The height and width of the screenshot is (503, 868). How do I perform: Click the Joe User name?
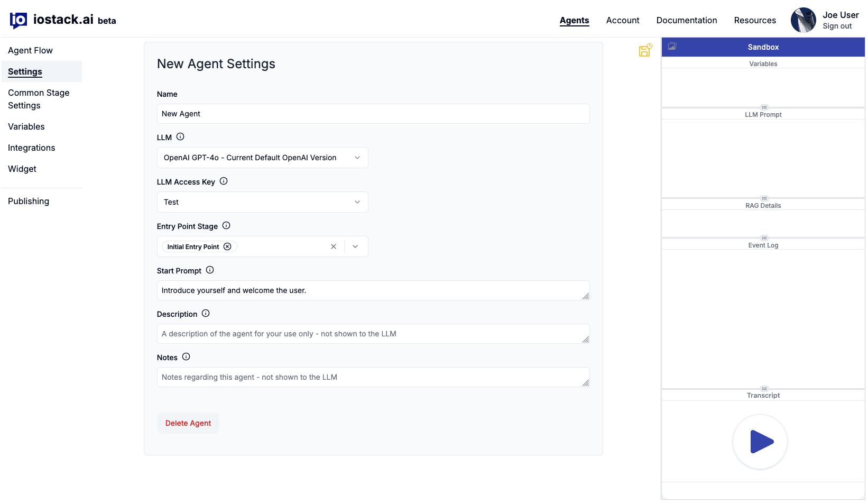pyautogui.click(x=841, y=15)
